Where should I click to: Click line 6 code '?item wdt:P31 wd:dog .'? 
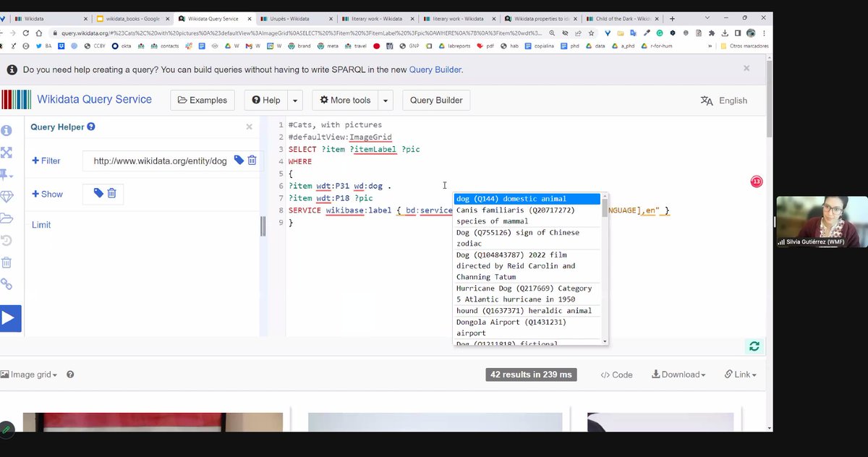point(339,186)
